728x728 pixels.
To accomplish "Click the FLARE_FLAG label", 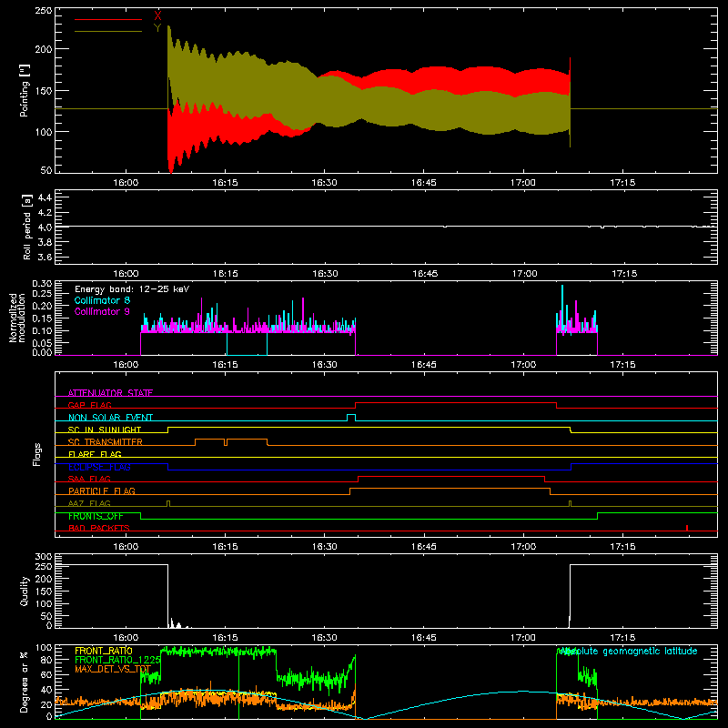I will (95, 454).
